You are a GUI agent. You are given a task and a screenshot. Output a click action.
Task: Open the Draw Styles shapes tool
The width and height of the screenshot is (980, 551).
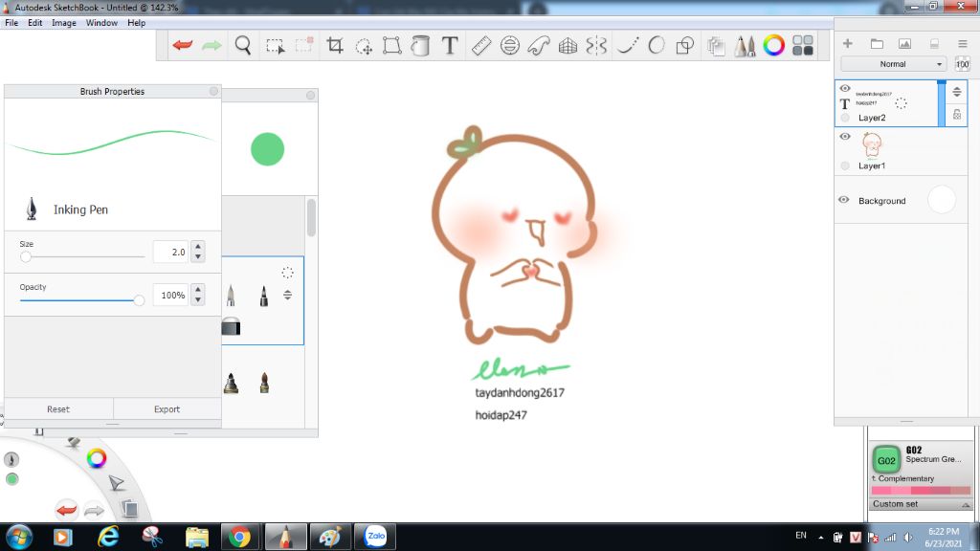tap(685, 45)
